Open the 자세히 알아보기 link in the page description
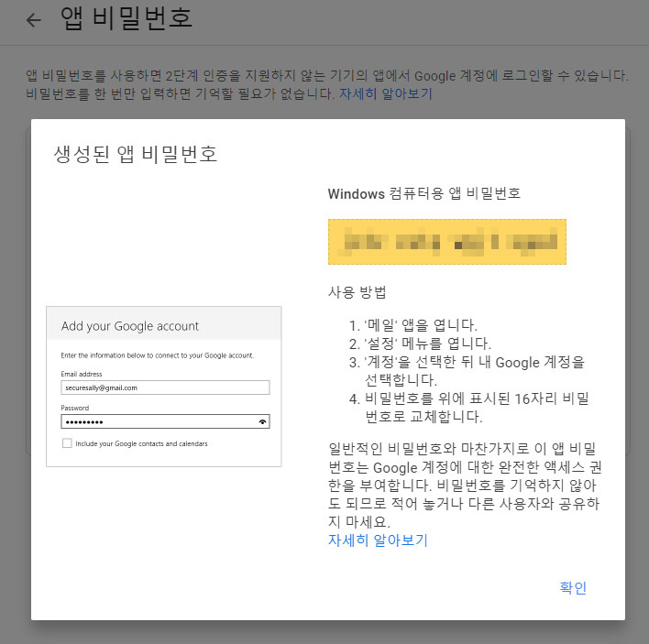This screenshot has height=644, width=649. click(x=385, y=93)
